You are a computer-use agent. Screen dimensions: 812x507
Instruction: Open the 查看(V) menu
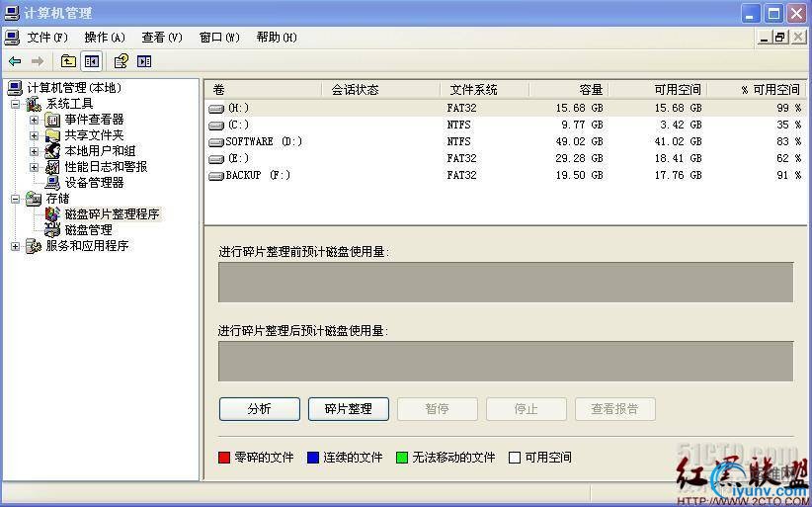(162, 38)
